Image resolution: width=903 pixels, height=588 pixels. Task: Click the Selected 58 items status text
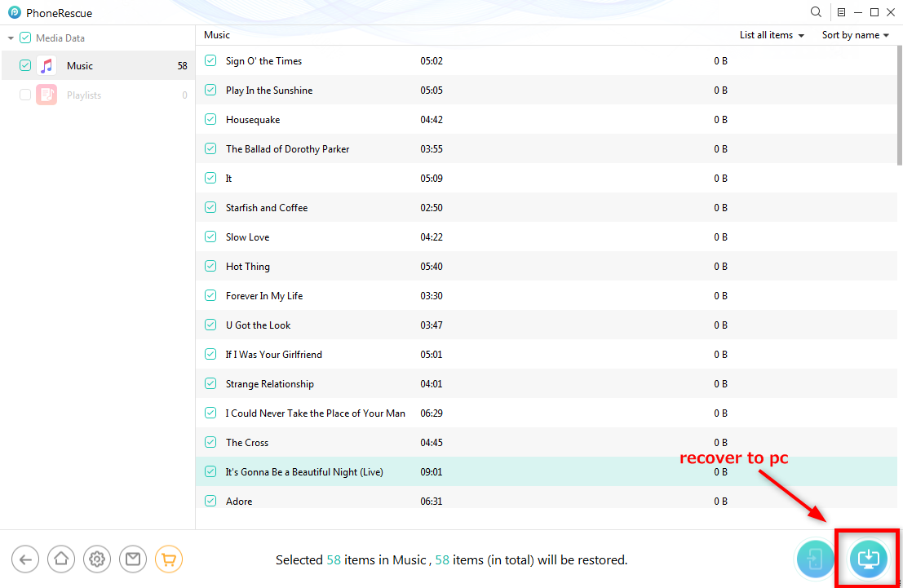[x=452, y=559]
